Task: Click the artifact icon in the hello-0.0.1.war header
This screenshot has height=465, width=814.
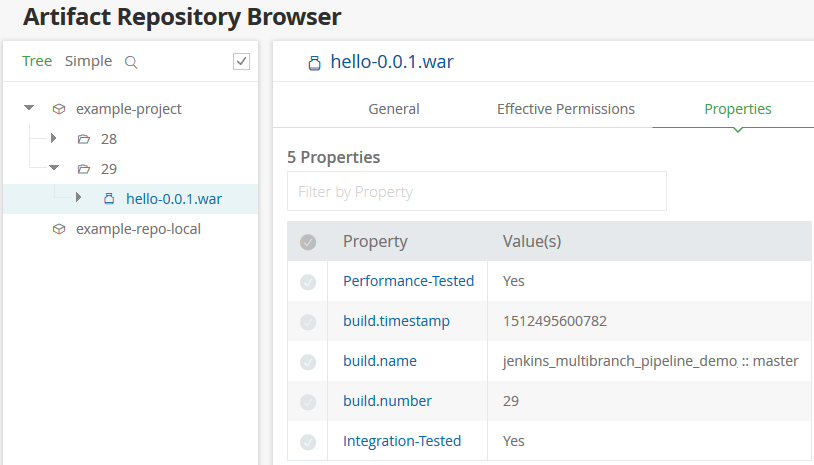Action: click(x=315, y=63)
